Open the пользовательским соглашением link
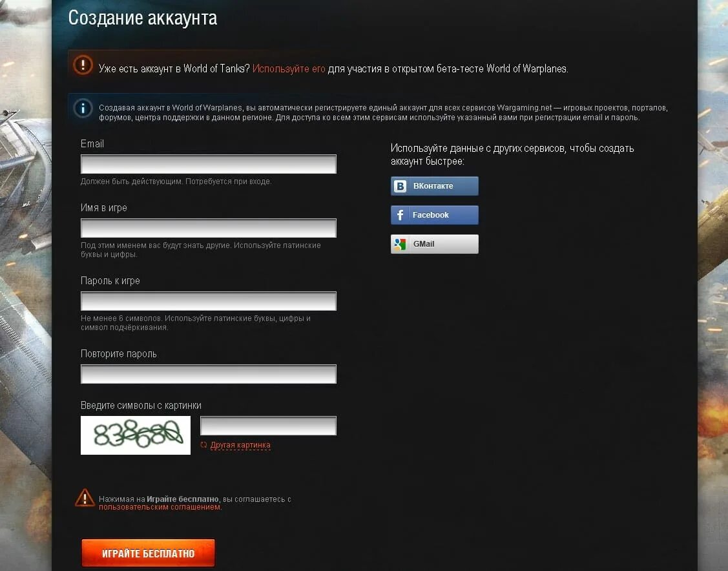The width and height of the screenshot is (728, 571). (160, 507)
